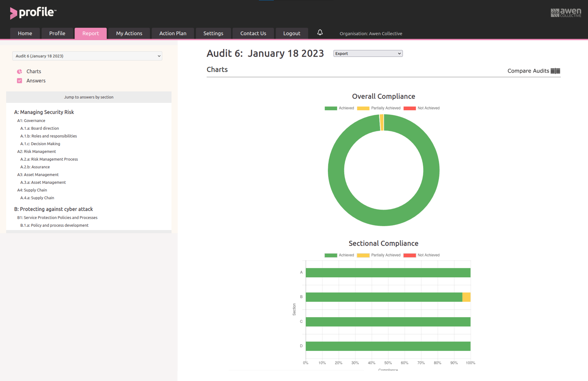Toggle Not Achieved legend in Sectional Compliance
Screen dimensions: 588x381
point(421,255)
